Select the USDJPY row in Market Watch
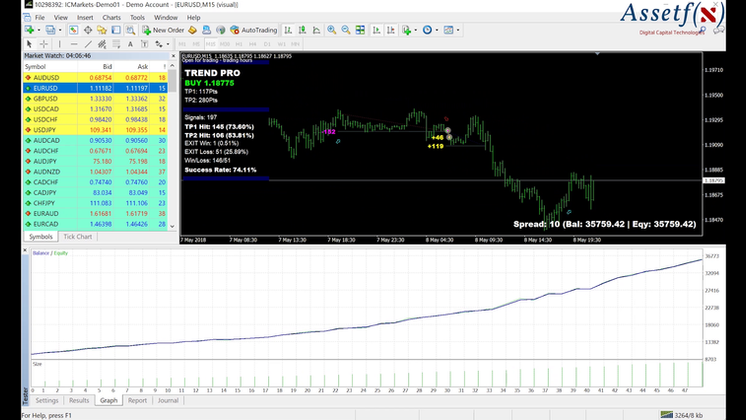The image size is (746, 420). click(95, 130)
